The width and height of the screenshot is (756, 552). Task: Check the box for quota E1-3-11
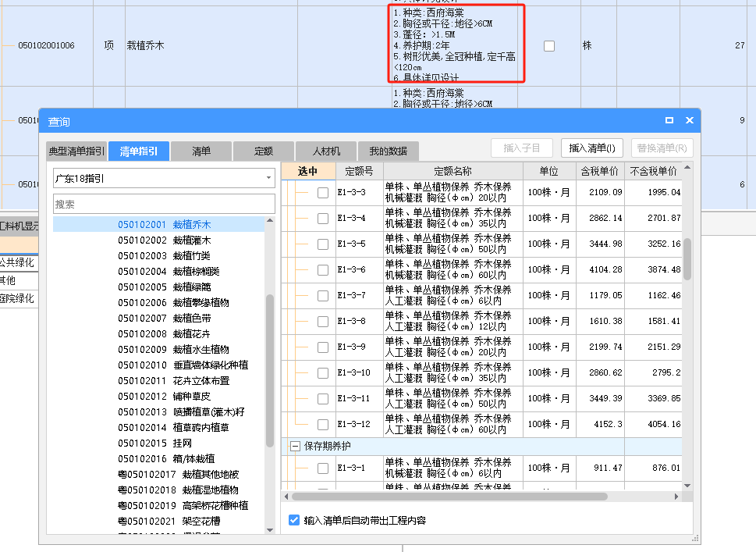pos(323,398)
